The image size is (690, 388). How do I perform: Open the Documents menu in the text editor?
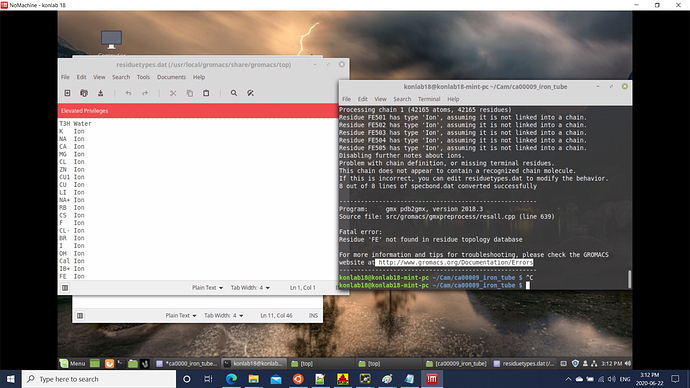pos(171,77)
